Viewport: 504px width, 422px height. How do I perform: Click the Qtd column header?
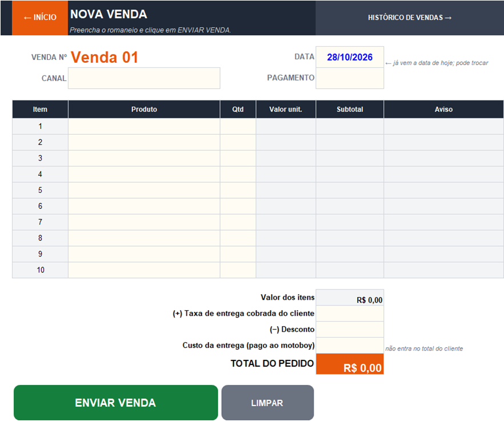tap(238, 109)
